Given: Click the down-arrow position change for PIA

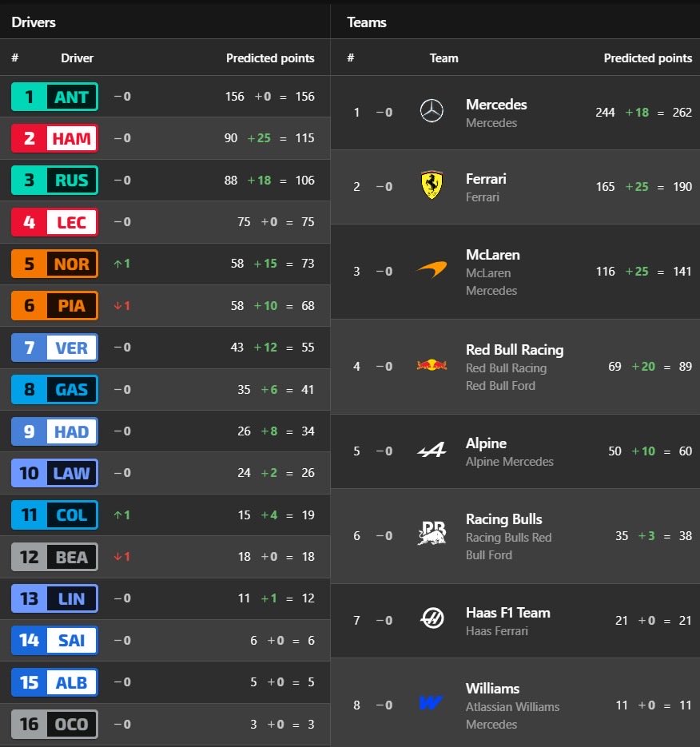Looking at the screenshot, I should [122, 305].
